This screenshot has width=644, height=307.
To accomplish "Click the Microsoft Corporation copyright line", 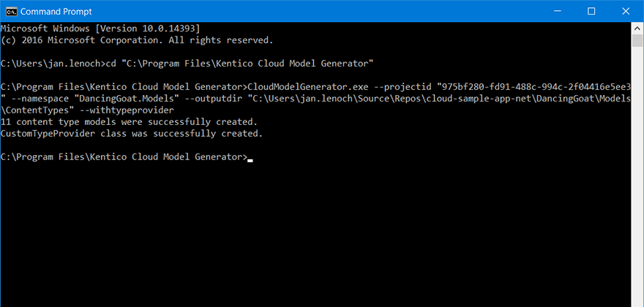I will pos(137,40).
